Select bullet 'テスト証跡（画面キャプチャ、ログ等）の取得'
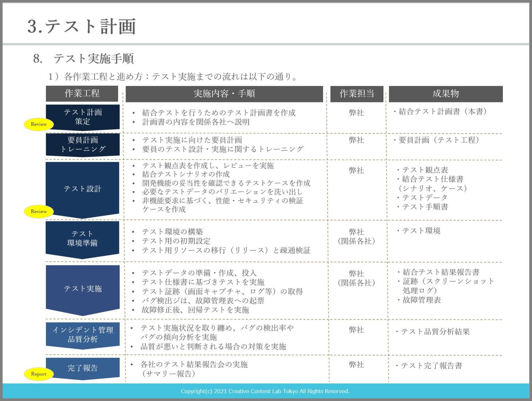The width and height of the screenshot is (532, 401). pos(222,292)
